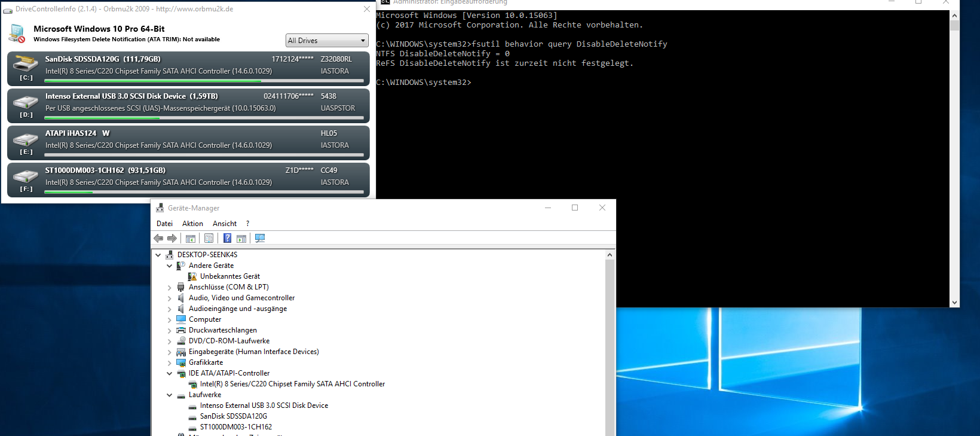The width and height of the screenshot is (980, 436).
Task: Toggle console tree view in Geräte-Manager toolbar
Action: pos(191,238)
